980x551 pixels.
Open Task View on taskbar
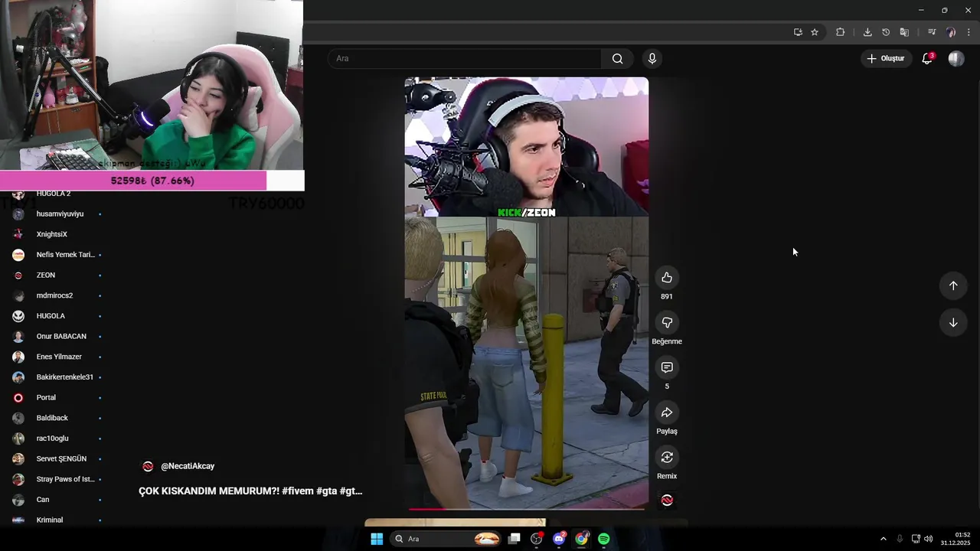coord(514,539)
